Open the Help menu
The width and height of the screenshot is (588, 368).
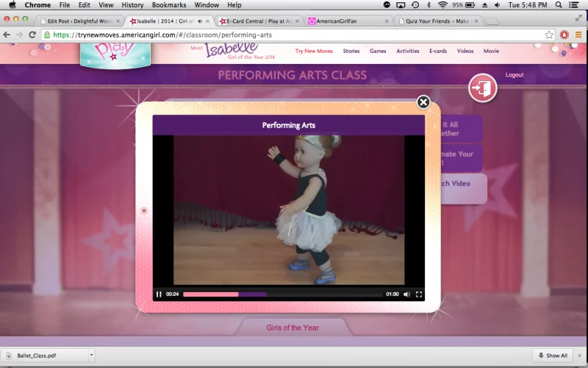click(x=234, y=5)
